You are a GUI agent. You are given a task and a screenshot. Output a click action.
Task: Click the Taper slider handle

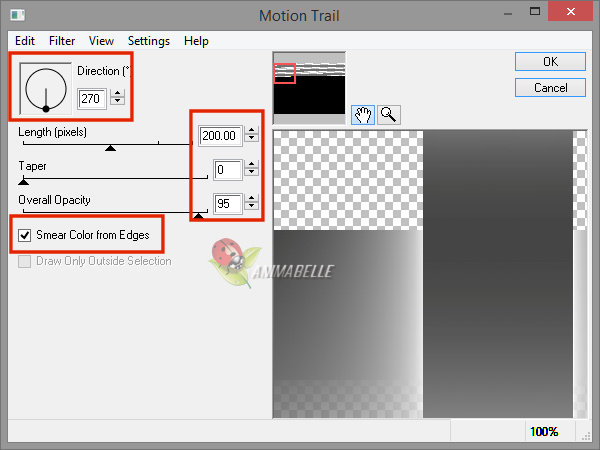click(x=23, y=182)
